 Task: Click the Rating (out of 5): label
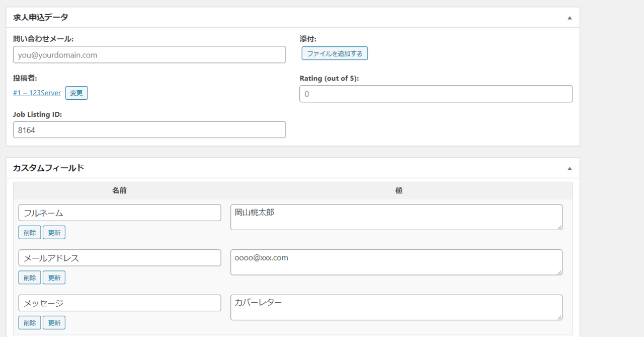329,78
